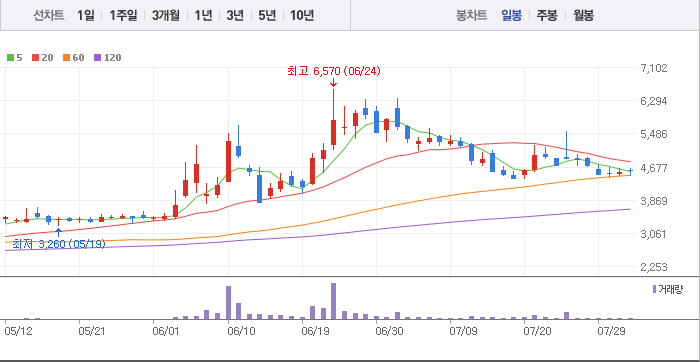Click the 최저 3,260 (05/19) annotation
This screenshot has width=700, height=362.
coord(58,244)
